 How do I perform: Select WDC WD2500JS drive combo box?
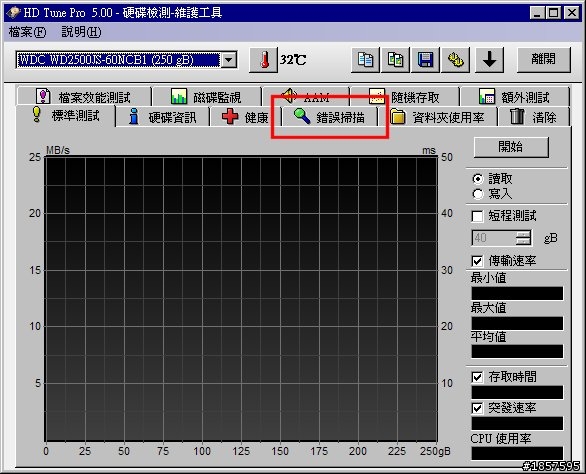tap(126, 60)
